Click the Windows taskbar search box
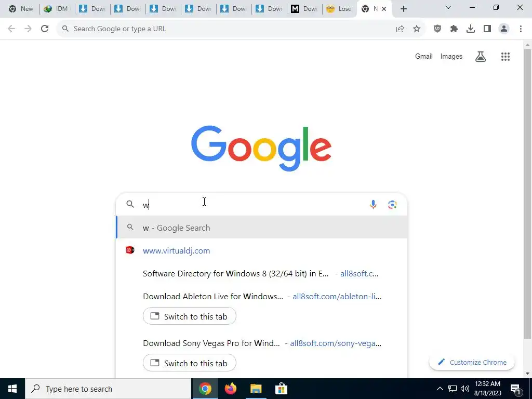532x399 pixels. tap(108, 389)
